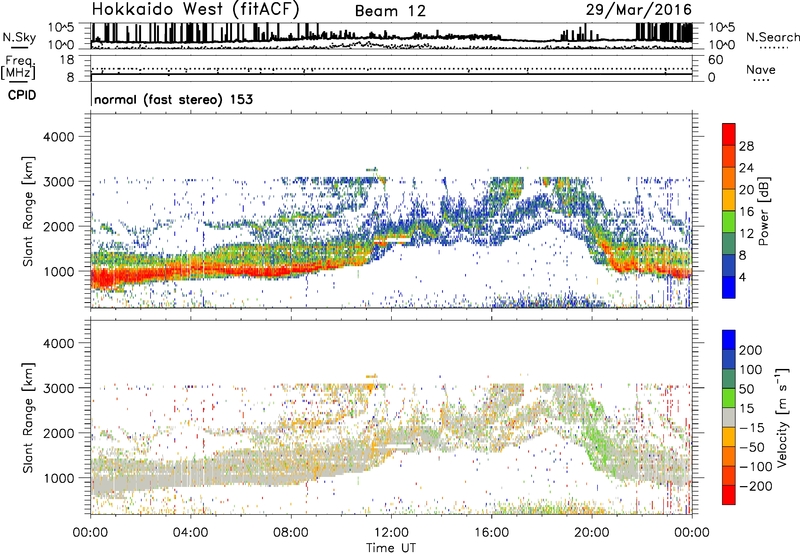Click the blue top of velocity colorbar
This screenshot has width=800, height=554.
pos(729,340)
